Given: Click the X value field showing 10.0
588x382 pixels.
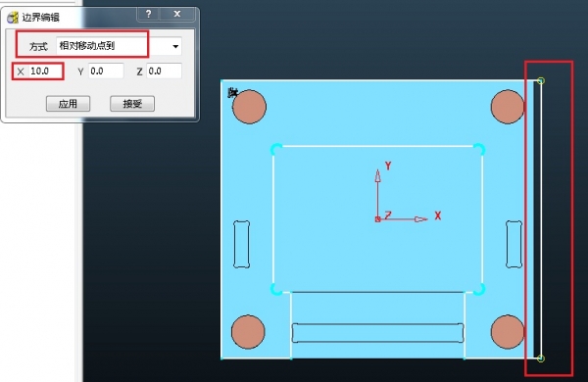Looking at the screenshot, I should click(x=45, y=72).
